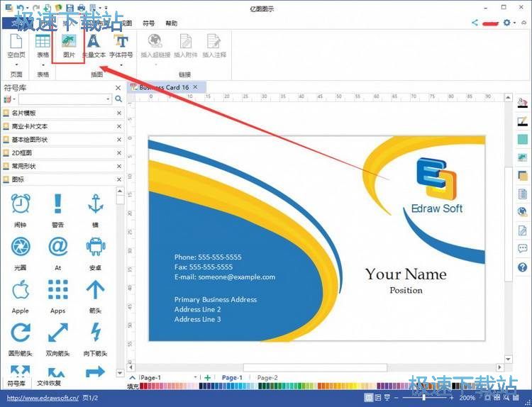Select the vector text (矢量文本) tool
Viewport: 532px width, 407px height.
94,45
